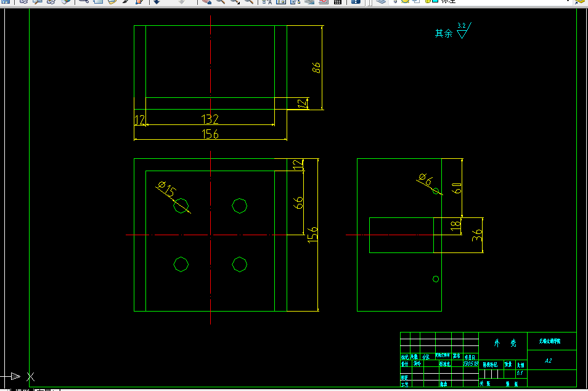Select the A2 sheet size text

(549, 361)
